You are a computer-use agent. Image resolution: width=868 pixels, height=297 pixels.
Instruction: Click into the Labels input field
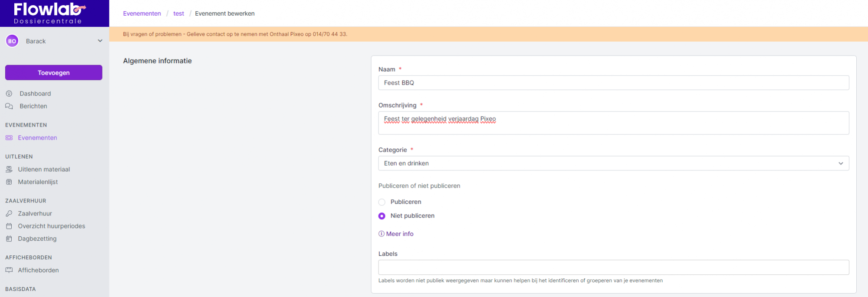tap(613, 268)
